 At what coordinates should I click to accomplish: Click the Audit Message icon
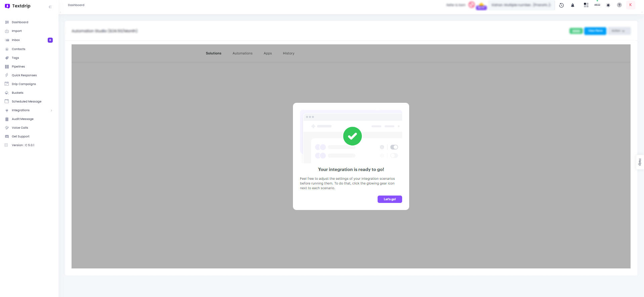pos(7,119)
